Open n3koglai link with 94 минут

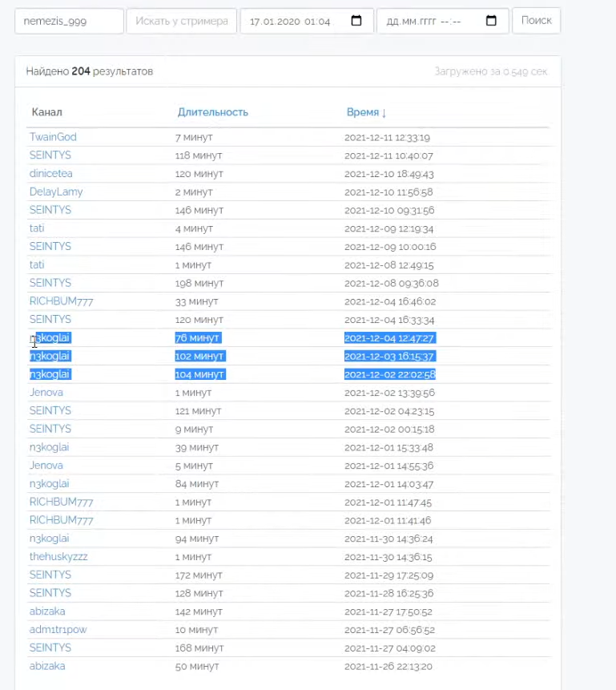tap(50, 539)
